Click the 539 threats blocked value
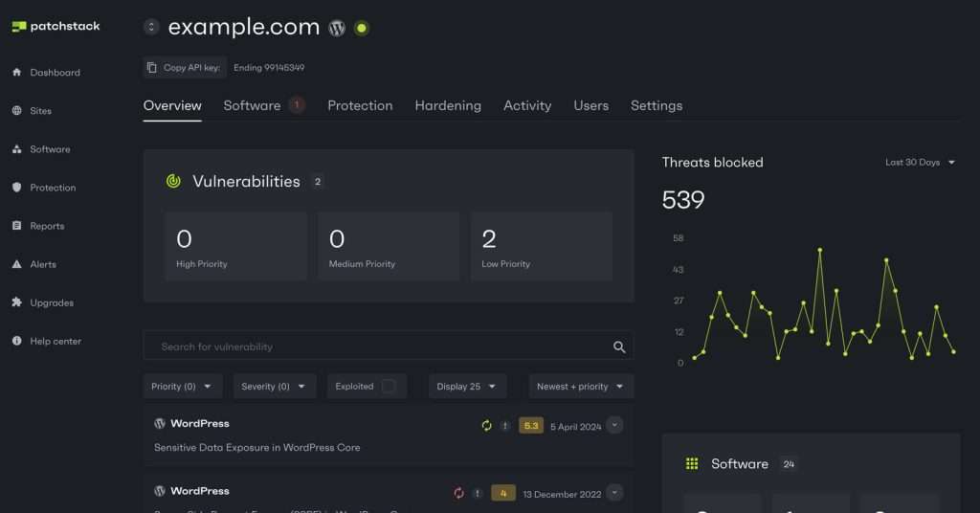980x513 pixels. (683, 200)
